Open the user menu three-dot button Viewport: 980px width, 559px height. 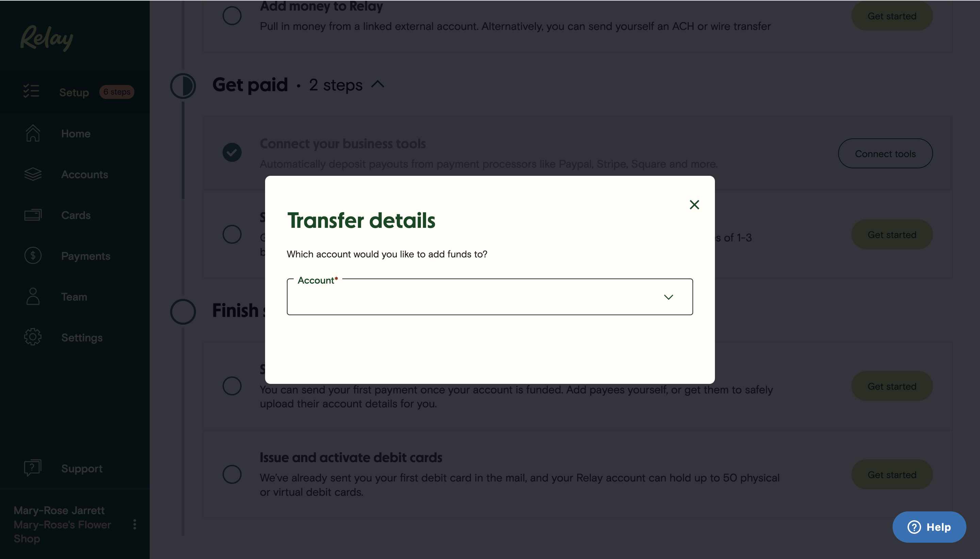click(134, 524)
